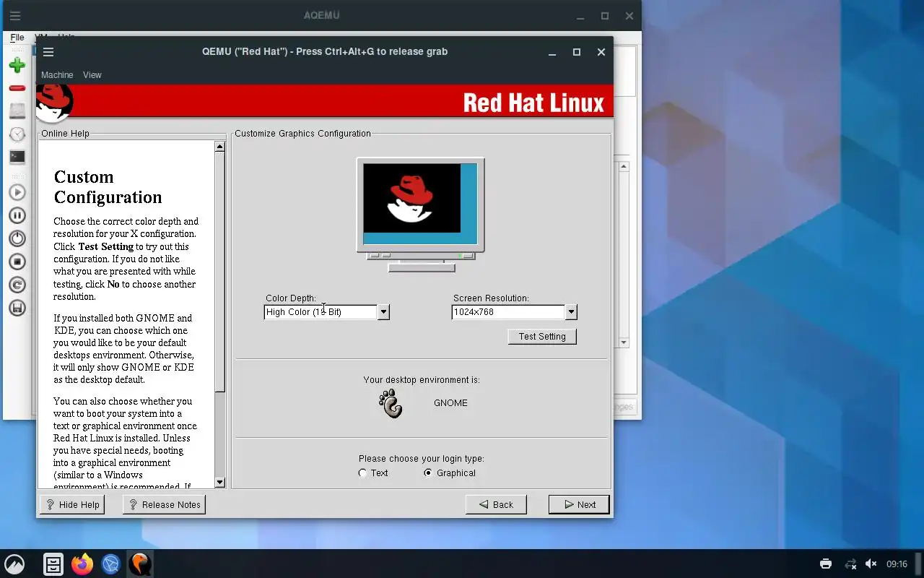Maximize the AQEMU window
The height and width of the screenshot is (578, 924).
(605, 16)
